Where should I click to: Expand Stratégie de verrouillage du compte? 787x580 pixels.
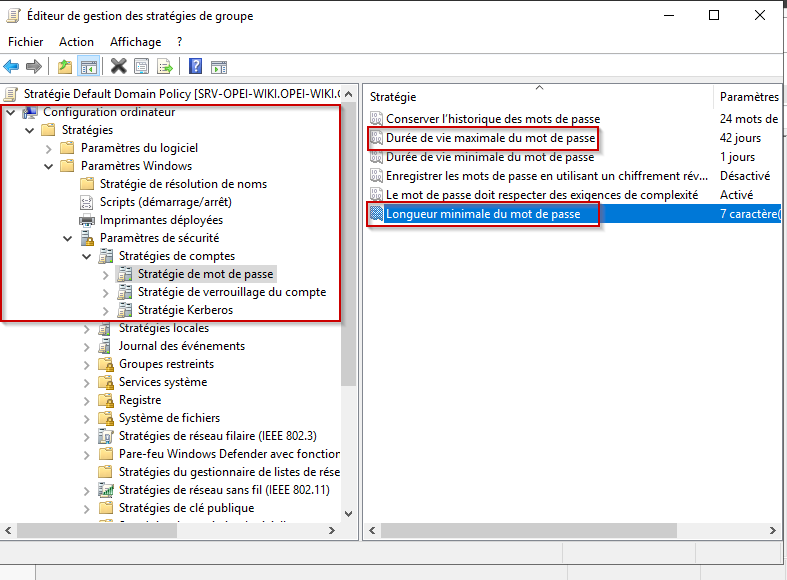[x=105, y=293]
